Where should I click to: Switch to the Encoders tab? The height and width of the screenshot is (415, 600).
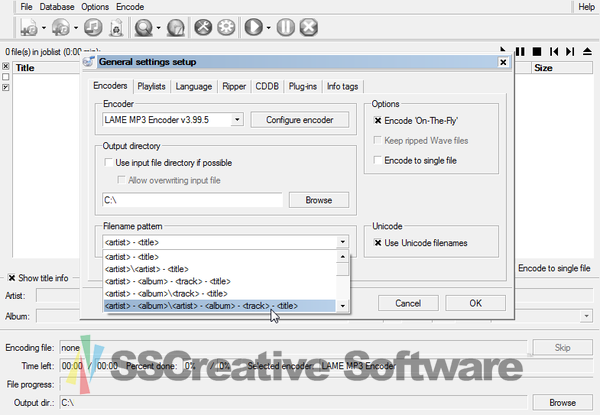(x=110, y=86)
